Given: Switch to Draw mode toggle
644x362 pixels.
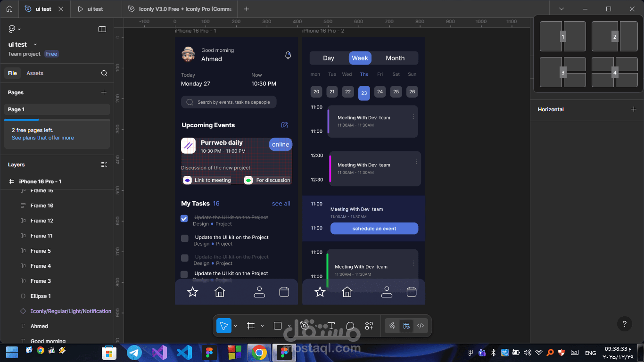Looking at the screenshot, I should click(x=392, y=326).
